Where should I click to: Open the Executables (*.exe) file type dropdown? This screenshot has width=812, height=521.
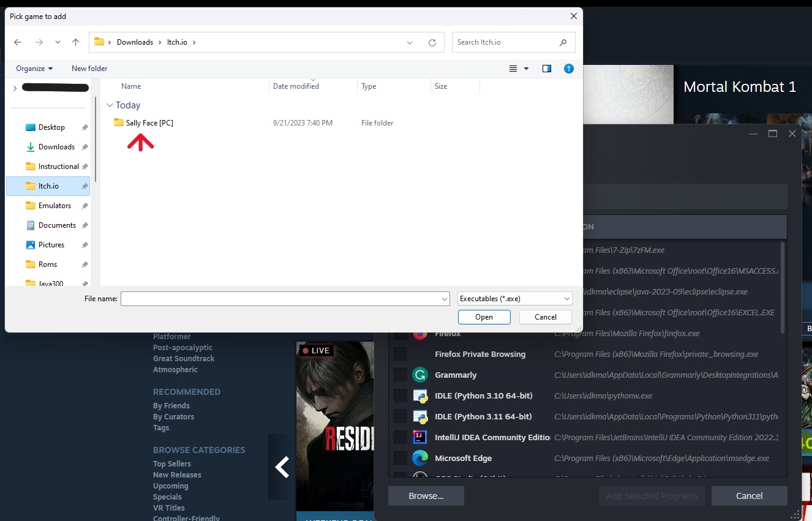point(566,298)
